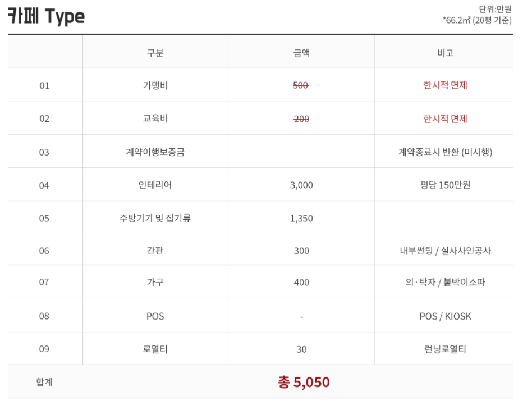Click the 런닝로열티 note

pos(445,349)
